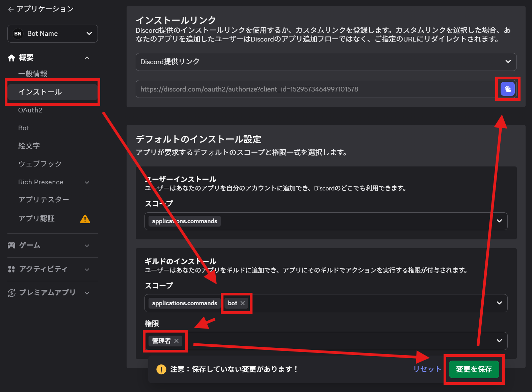Open the user install scope dropdown
This screenshot has width=532, height=392.
coord(326,221)
